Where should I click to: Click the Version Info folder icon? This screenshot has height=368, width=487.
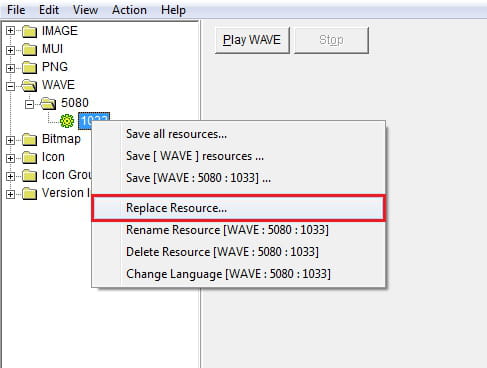point(29,194)
